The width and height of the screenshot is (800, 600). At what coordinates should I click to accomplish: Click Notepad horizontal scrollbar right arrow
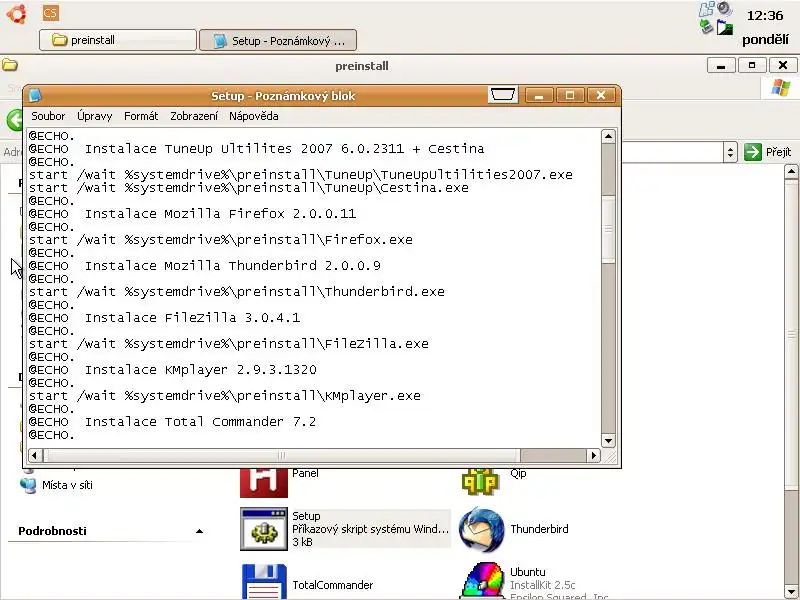pos(593,455)
